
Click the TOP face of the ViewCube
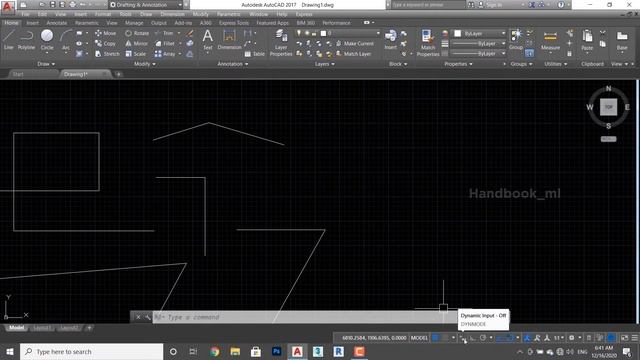click(609, 107)
